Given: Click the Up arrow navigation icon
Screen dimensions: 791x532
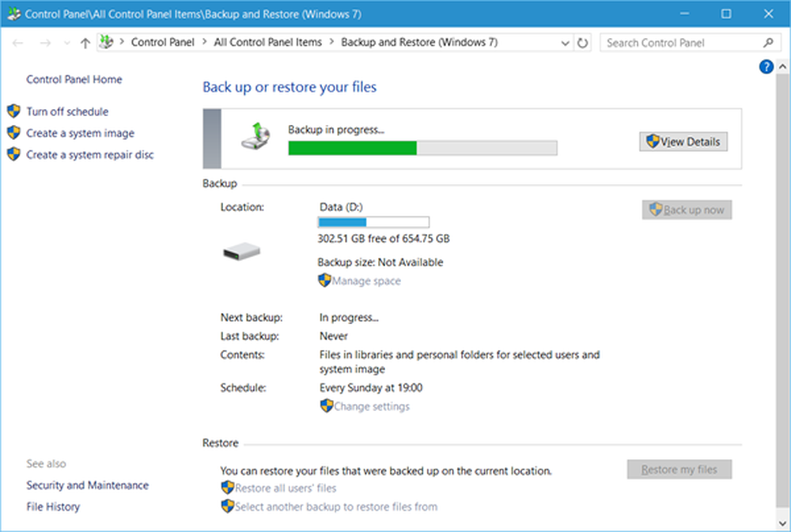Looking at the screenshot, I should point(85,43).
